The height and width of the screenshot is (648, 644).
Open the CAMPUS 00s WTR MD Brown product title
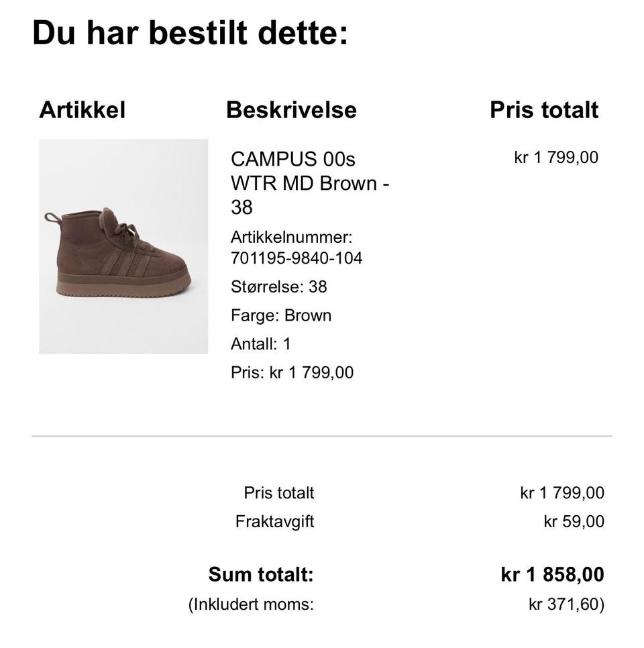[x=310, y=183]
